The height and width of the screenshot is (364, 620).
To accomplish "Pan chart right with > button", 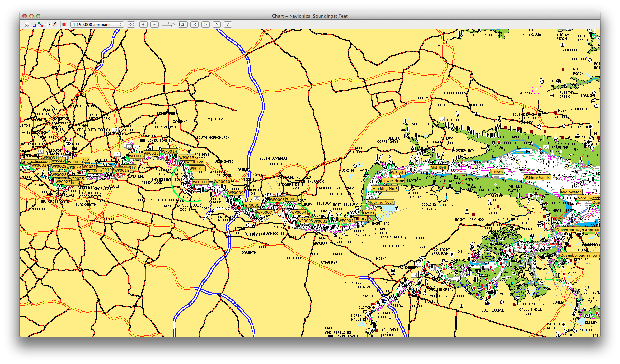I will click(206, 25).
